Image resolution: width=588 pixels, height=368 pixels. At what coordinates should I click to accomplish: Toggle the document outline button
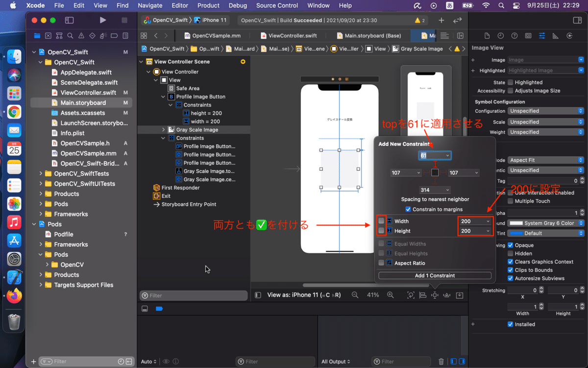tap(258, 295)
